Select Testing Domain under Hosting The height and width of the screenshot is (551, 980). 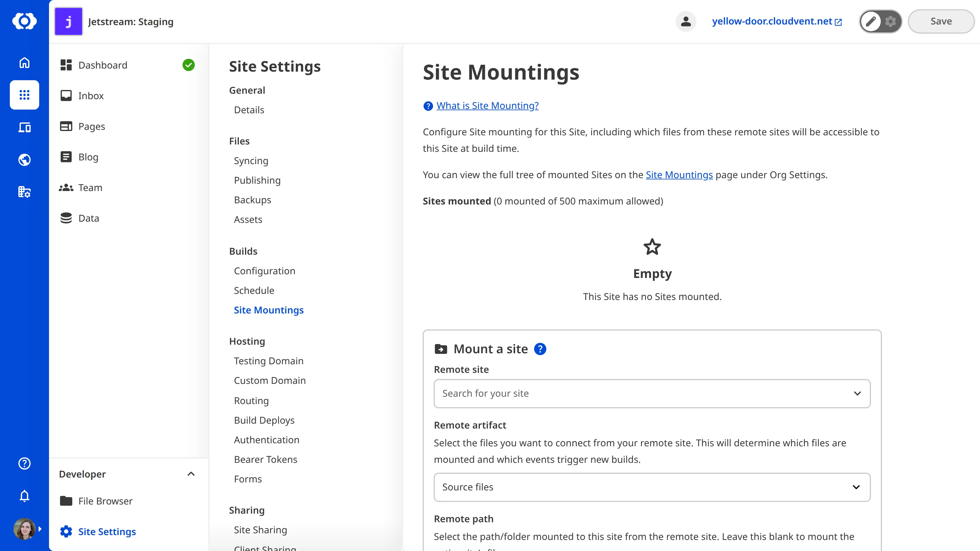269,361
